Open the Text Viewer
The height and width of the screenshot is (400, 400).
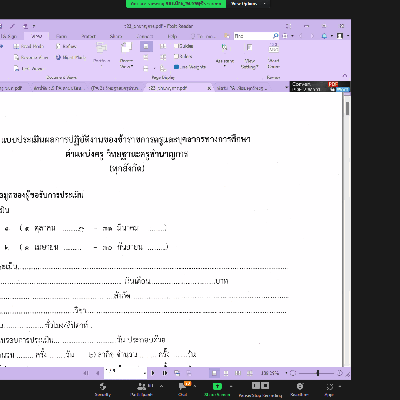[x=29, y=69]
